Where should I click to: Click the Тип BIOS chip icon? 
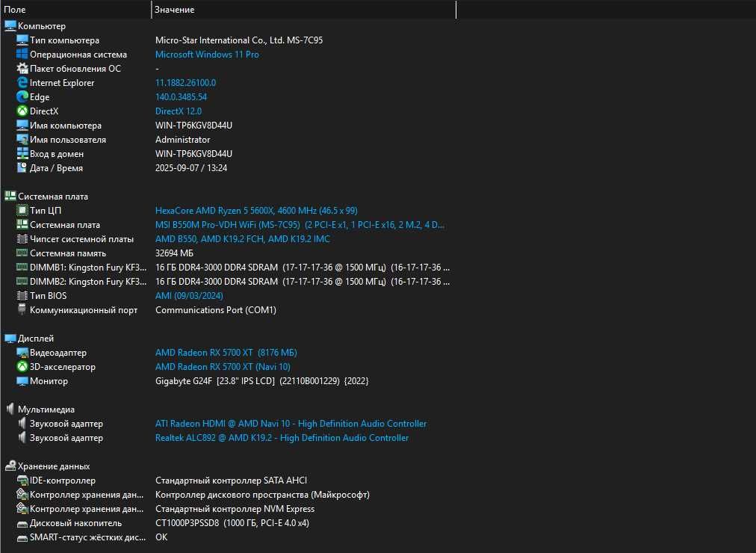[22, 295]
